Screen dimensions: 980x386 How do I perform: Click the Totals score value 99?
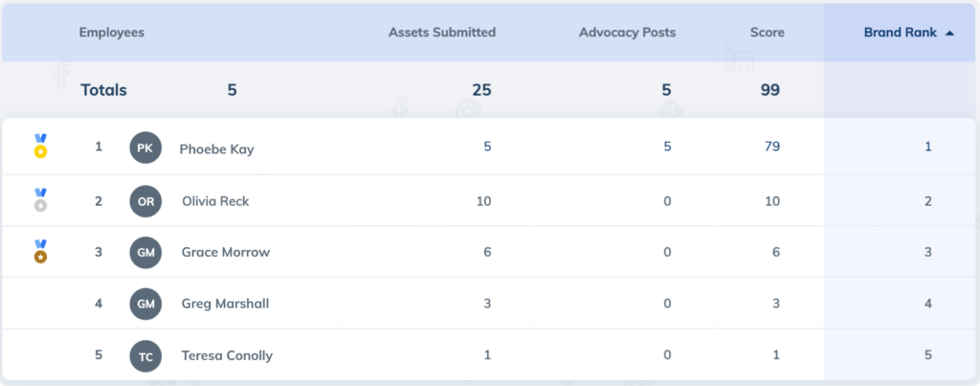click(x=770, y=90)
